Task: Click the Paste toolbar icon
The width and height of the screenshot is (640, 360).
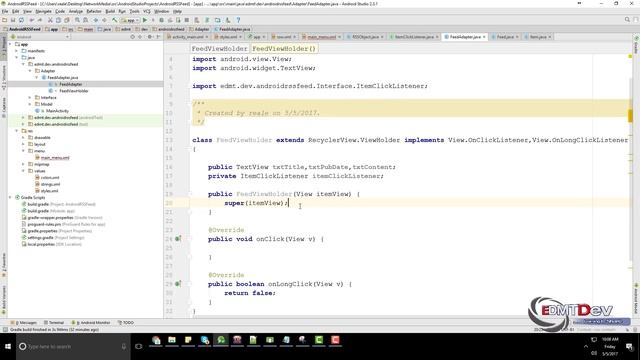Action: tap(67, 20)
